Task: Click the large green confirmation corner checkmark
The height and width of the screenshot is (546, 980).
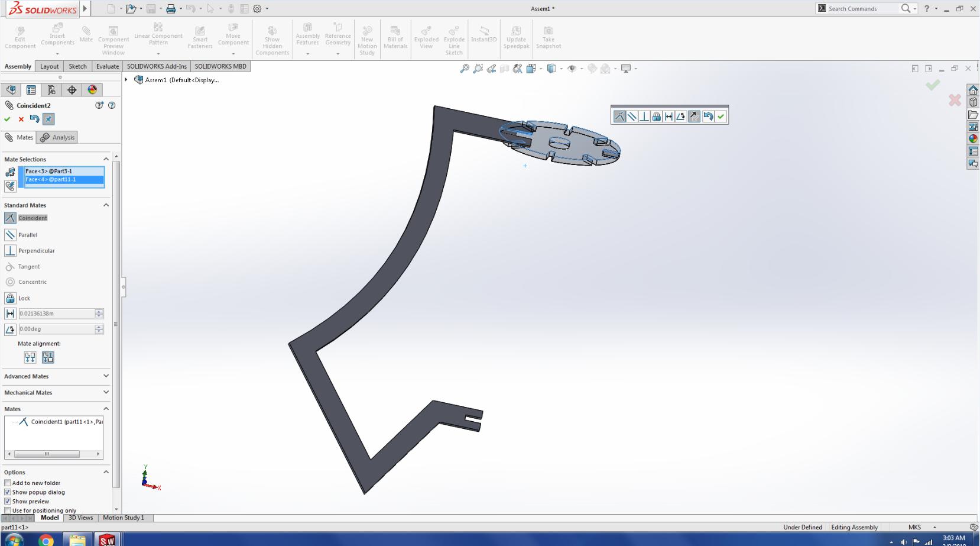Action: pos(933,85)
